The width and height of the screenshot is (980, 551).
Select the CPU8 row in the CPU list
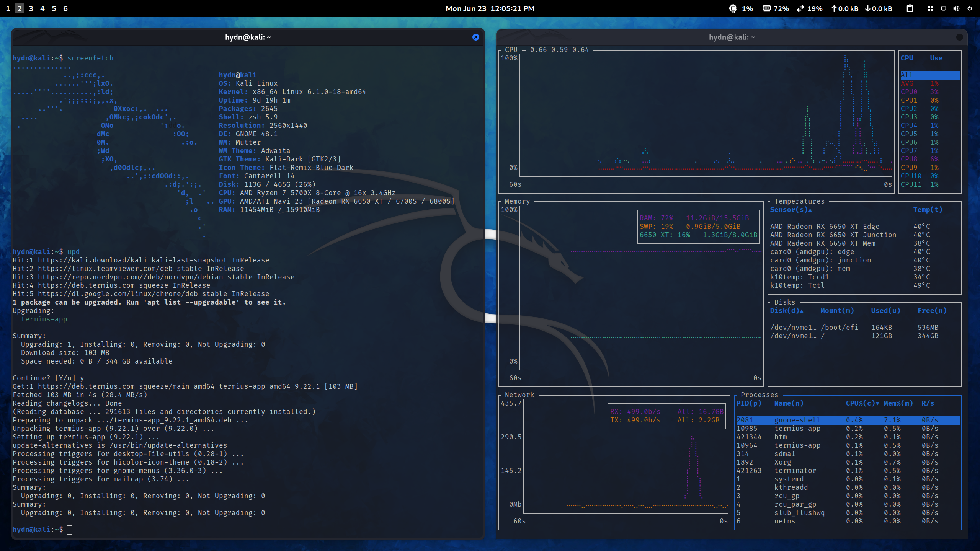[930, 159]
